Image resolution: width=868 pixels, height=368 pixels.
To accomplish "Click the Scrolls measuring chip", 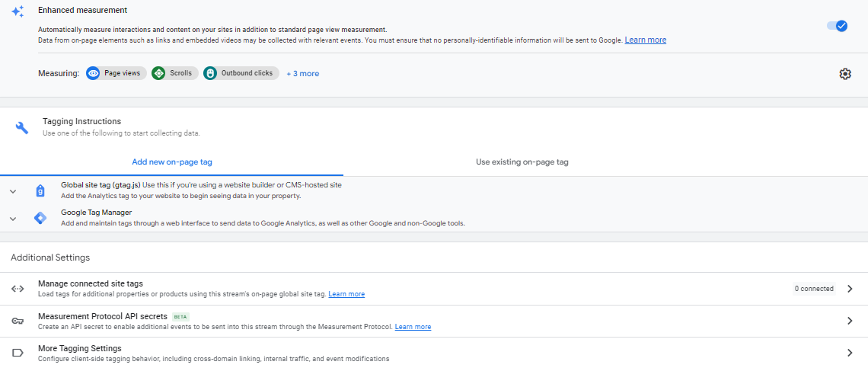I will pos(175,73).
